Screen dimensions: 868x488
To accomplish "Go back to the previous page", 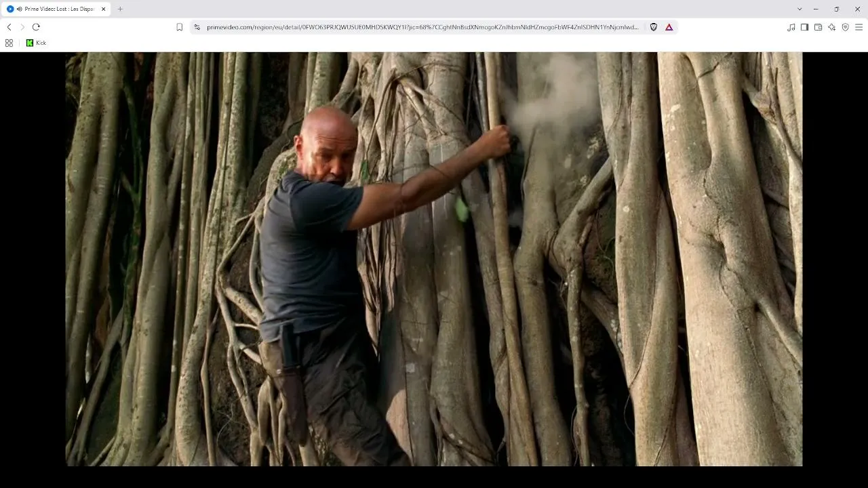I will coord(9,27).
